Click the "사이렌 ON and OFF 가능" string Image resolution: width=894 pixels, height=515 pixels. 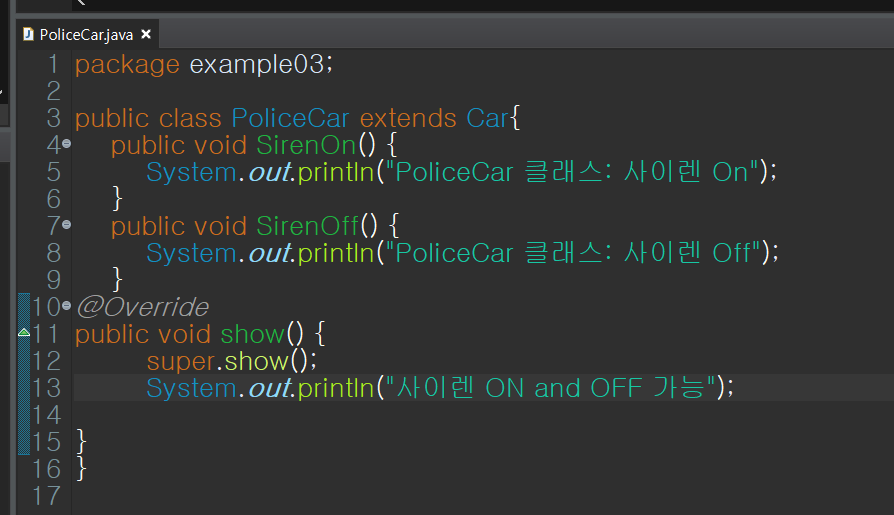click(x=551, y=388)
